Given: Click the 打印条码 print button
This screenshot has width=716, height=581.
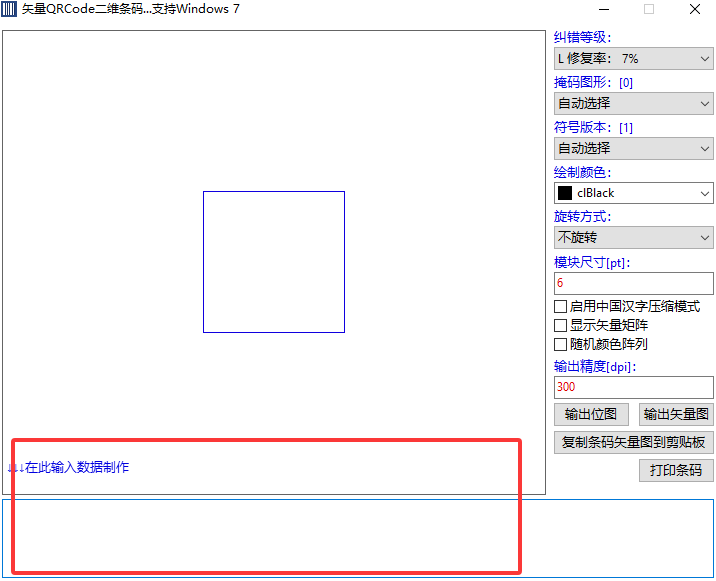Looking at the screenshot, I should (x=676, y=470).
